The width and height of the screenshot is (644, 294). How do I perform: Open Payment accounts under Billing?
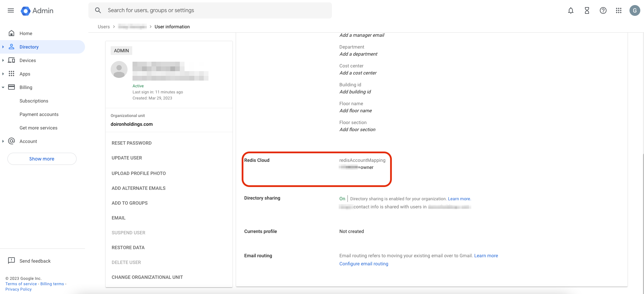click(39, 114)
